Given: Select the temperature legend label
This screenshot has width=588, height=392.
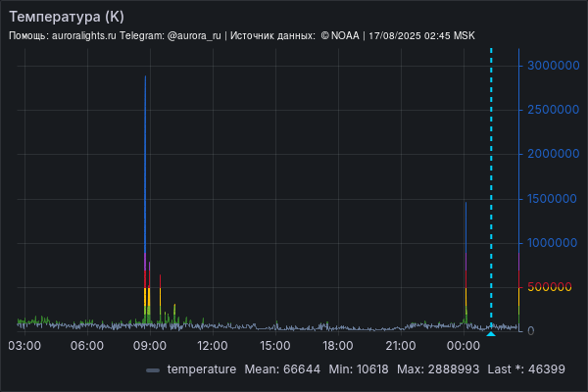Looking at the screenshot, I should coord(202,369).
